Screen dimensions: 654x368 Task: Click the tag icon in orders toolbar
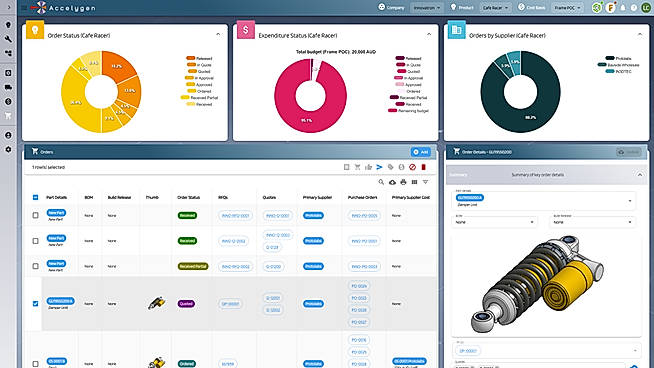click(390, 167)
